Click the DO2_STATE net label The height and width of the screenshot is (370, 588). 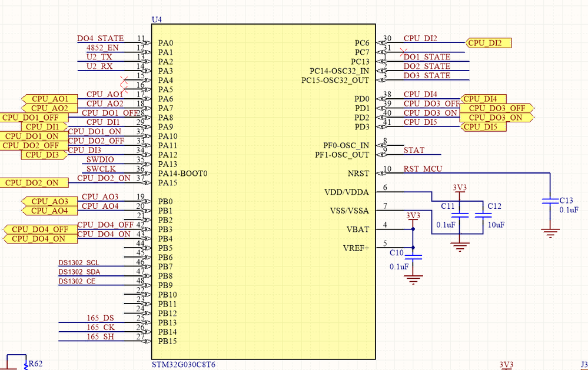point(427,66)
